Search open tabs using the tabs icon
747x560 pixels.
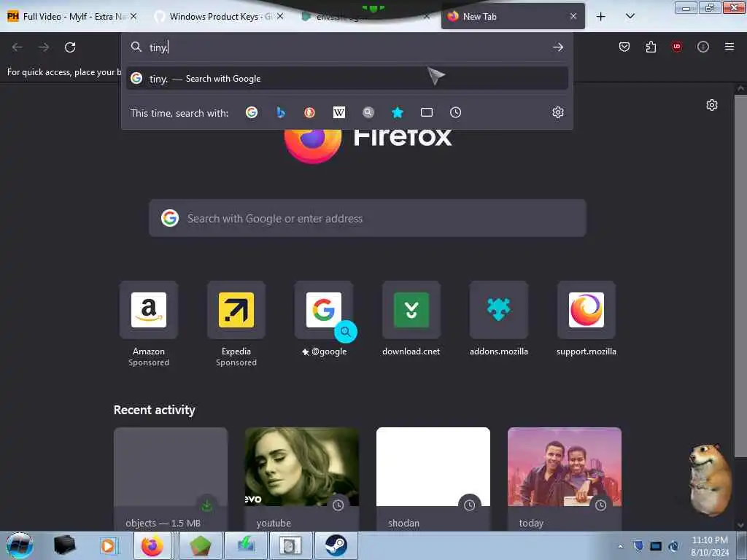pyautogui.click(x=426, y=112)
